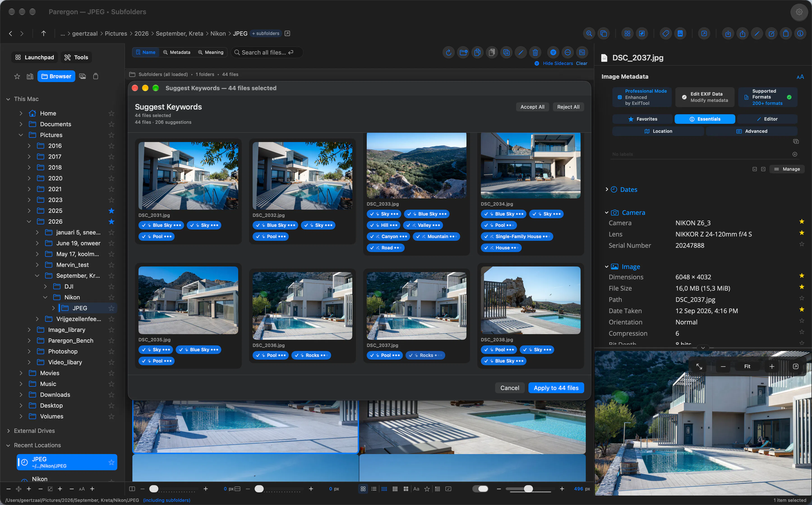Expand the External Drives section
This screenshot has height=505, width=812.
coord(8,431)
